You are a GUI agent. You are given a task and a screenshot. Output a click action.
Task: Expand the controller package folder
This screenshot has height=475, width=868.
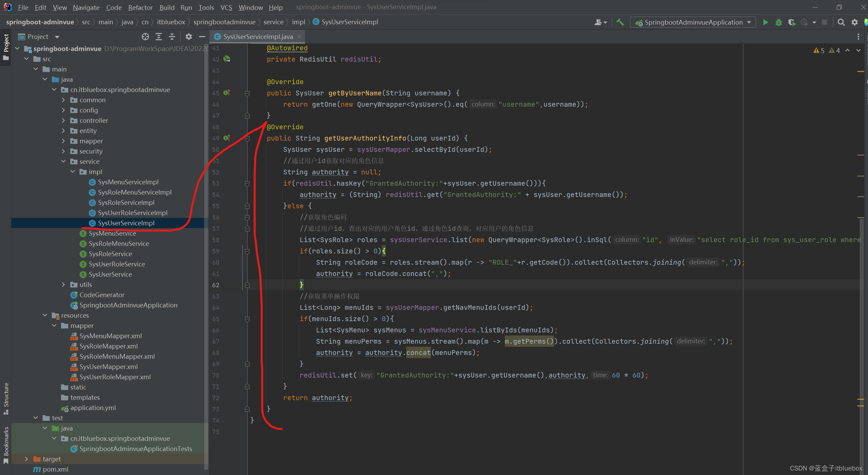coord(63,120)
